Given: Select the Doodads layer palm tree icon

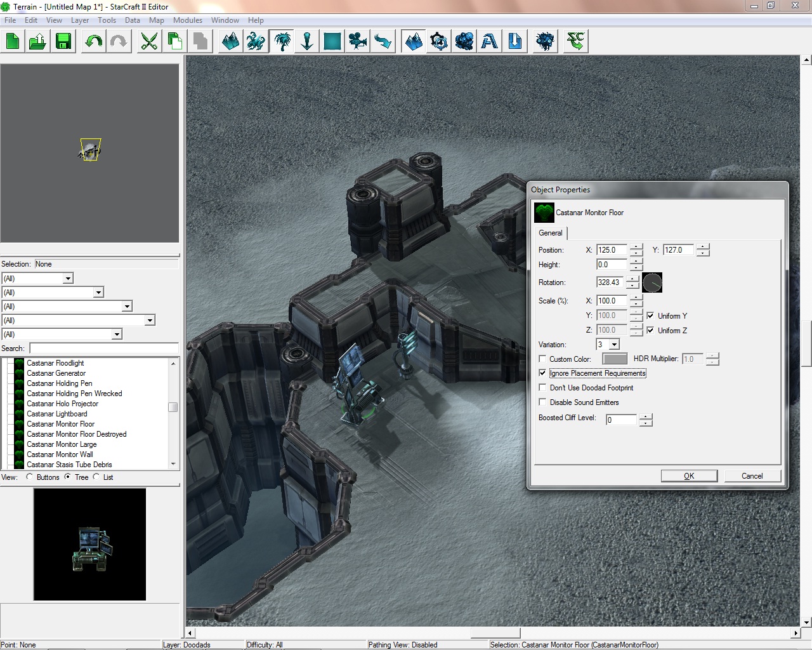Looking at the screenshot, I should coord(282,42).
